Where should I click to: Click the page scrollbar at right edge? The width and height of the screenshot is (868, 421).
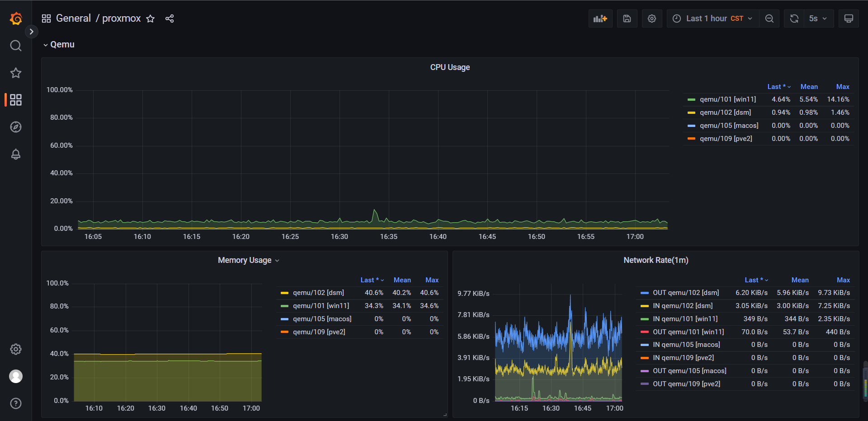(x=865, y=381)
